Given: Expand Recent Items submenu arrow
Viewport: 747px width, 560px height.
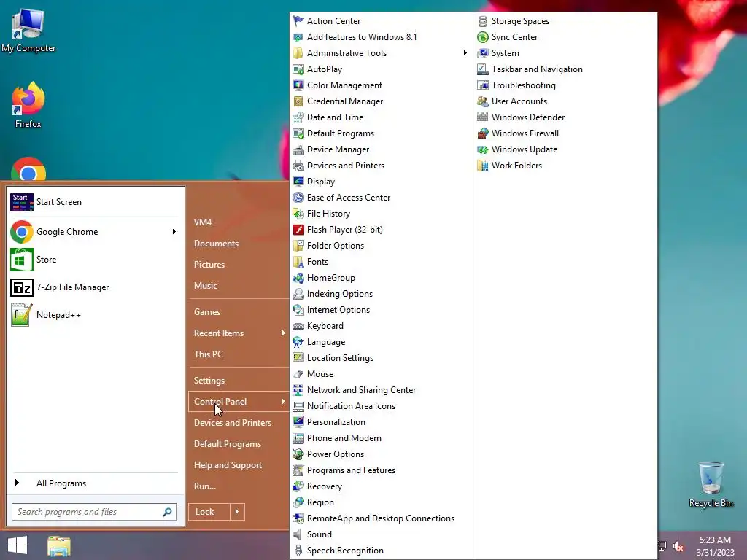Looking at the screenshot, I should 283,333.
